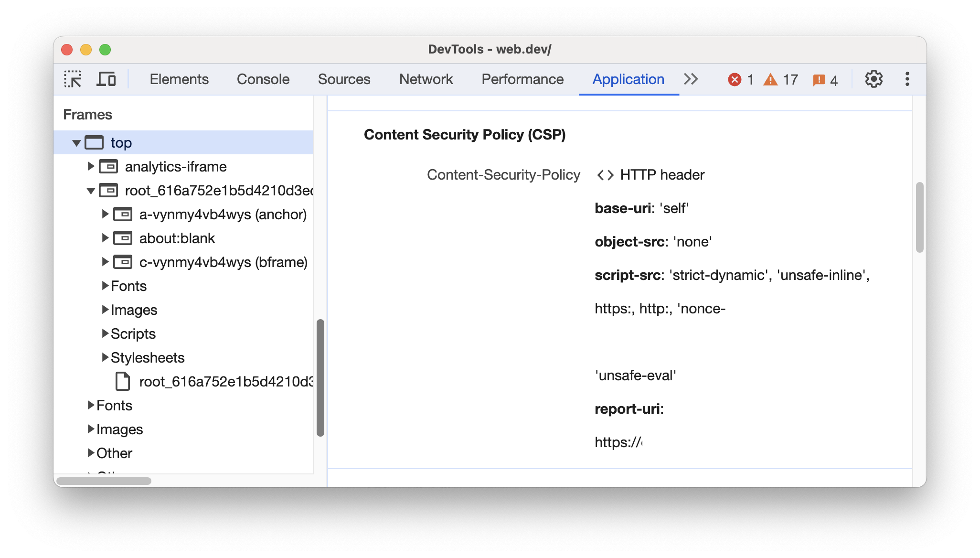Click the inspect element icon
This screenshot has width=980, height=558.
tap(73, 79)
